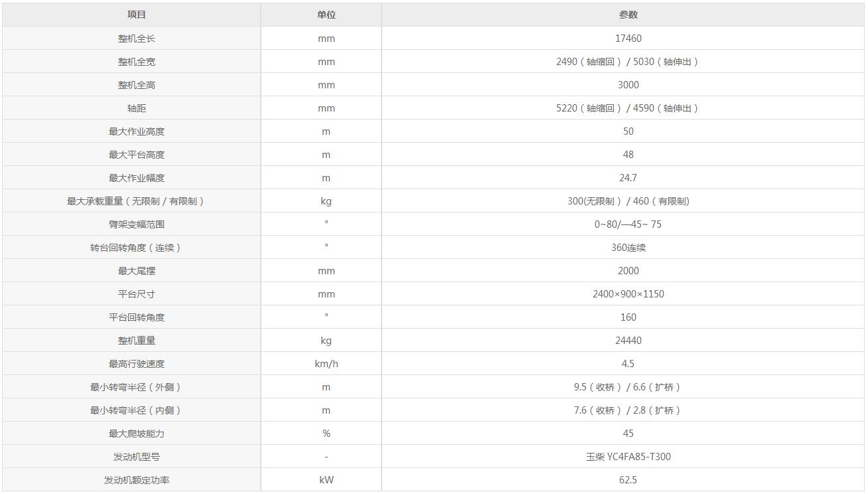Select the 最大作业高度 label cell

(137, 131)
